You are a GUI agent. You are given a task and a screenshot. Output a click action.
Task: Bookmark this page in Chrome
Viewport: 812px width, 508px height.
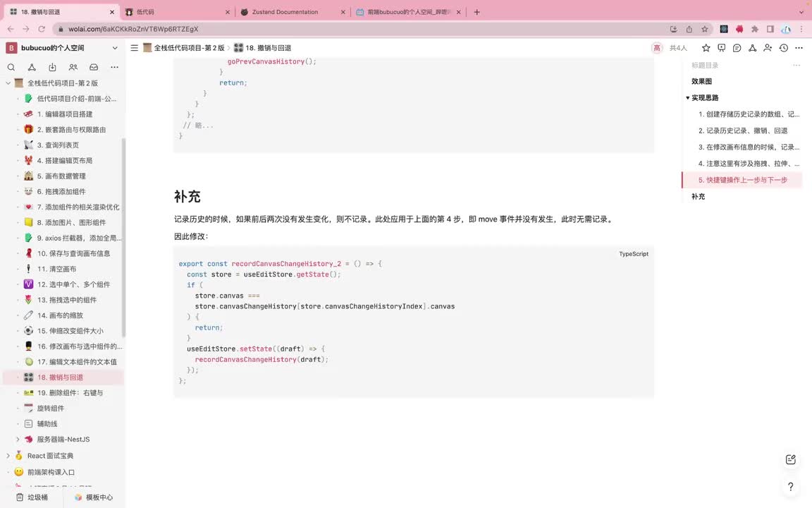click(x=705, y=29)
